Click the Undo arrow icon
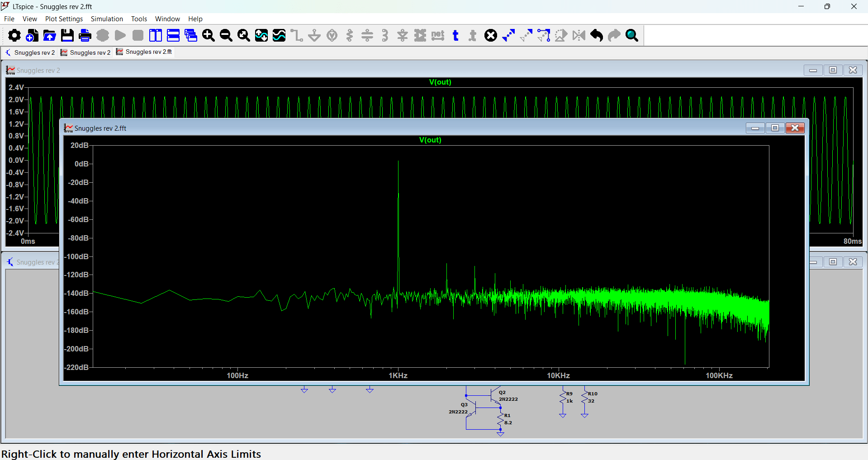 pos(597,35)
